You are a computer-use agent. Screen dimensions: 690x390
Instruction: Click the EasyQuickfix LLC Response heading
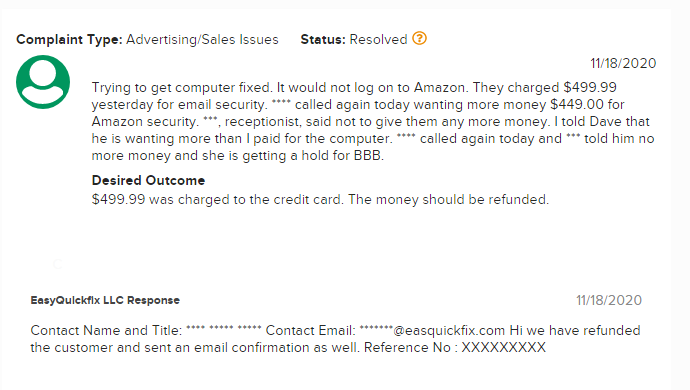(105, 300)
